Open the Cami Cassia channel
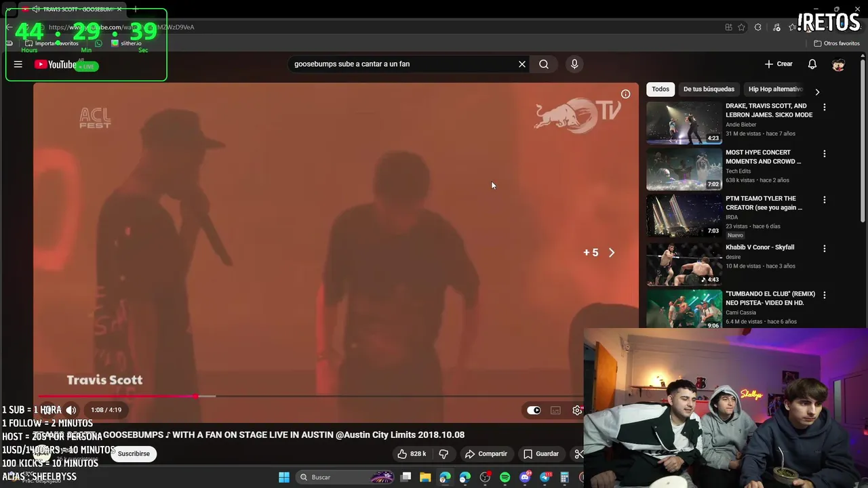The width and height of the screenshot is (868, 488). 741,312
